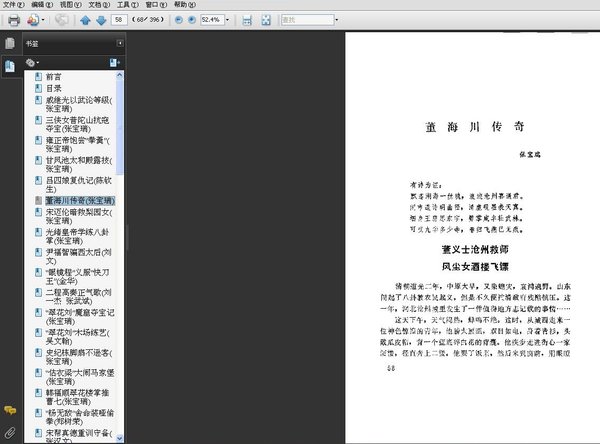Click the collaborate/share icon next to Print
The width and height of the screenshot is (600, 444).
click(x=33, y=20)
